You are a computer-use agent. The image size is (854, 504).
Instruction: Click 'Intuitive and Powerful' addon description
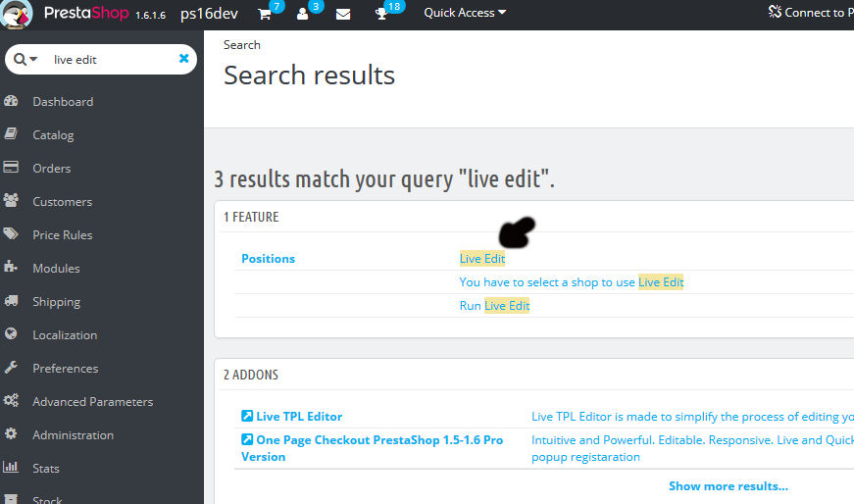click(x=692, y=448)
